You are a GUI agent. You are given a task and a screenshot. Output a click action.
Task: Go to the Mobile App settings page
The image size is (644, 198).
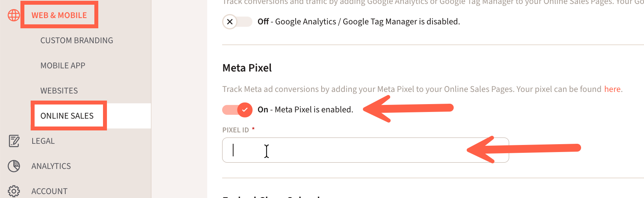click(63, 66)
